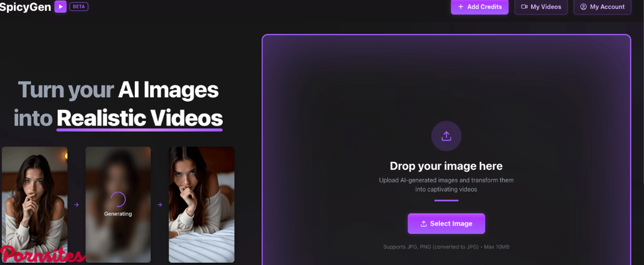Image resolution: width=644 pixels, height=265 pixels.
Task: Click the Select Image button
Action: (447, 224)
